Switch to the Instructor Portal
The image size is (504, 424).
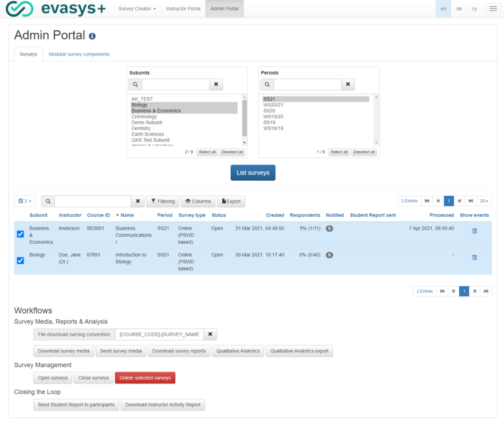183,9
